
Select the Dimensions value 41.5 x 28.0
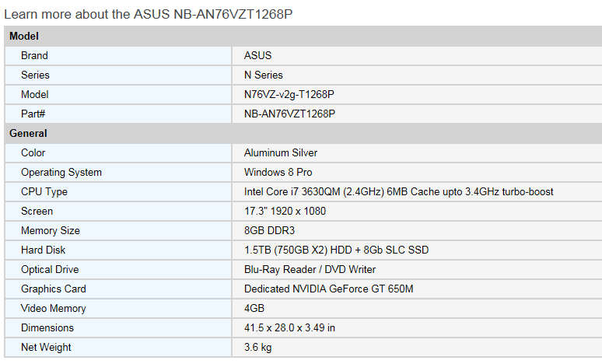pos(289,328)
